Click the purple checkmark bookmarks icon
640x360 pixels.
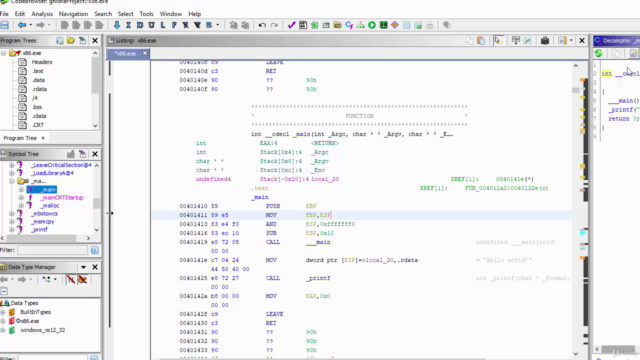click(291, 25)
